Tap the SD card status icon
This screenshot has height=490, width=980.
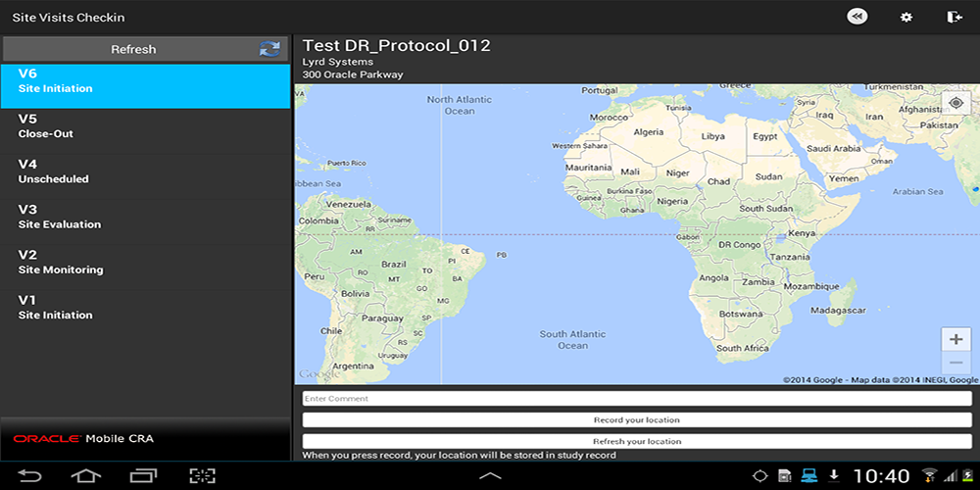[784, 475]
